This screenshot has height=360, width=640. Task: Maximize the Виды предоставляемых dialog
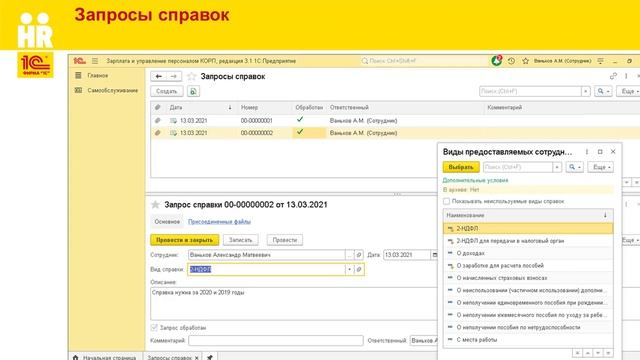[600, 151]
